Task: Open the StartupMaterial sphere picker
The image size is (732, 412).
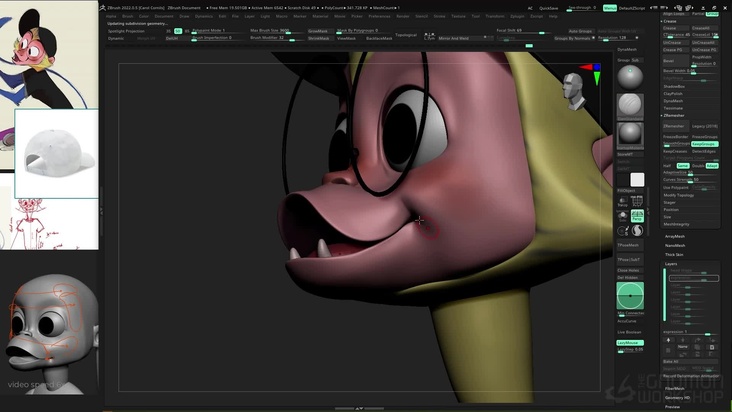Action: point(630,136)
